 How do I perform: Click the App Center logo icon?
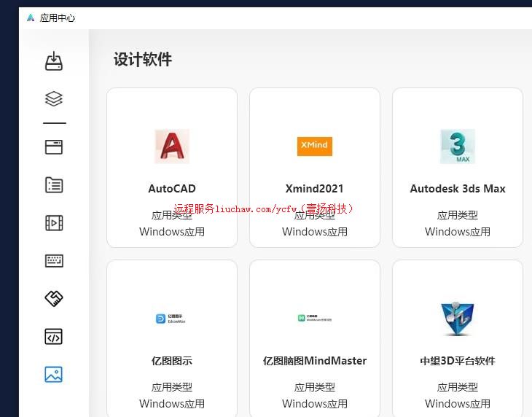pyautogui.click(x=31, y=17)
